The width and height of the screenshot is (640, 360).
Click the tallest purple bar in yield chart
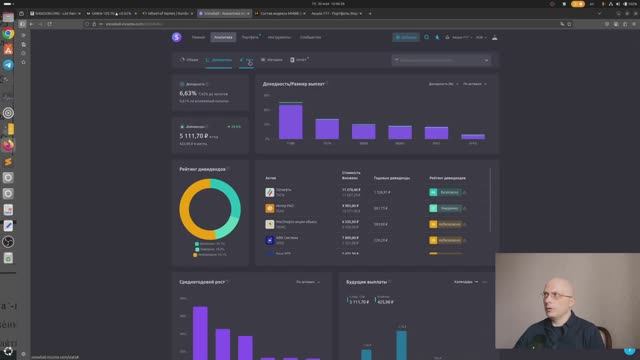point(291,122)
